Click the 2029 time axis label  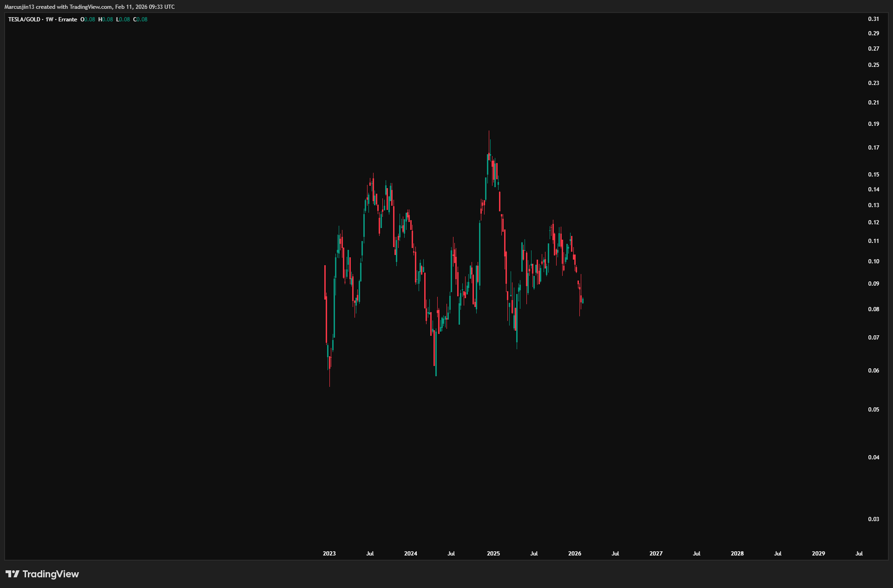(x=819, y=554)
